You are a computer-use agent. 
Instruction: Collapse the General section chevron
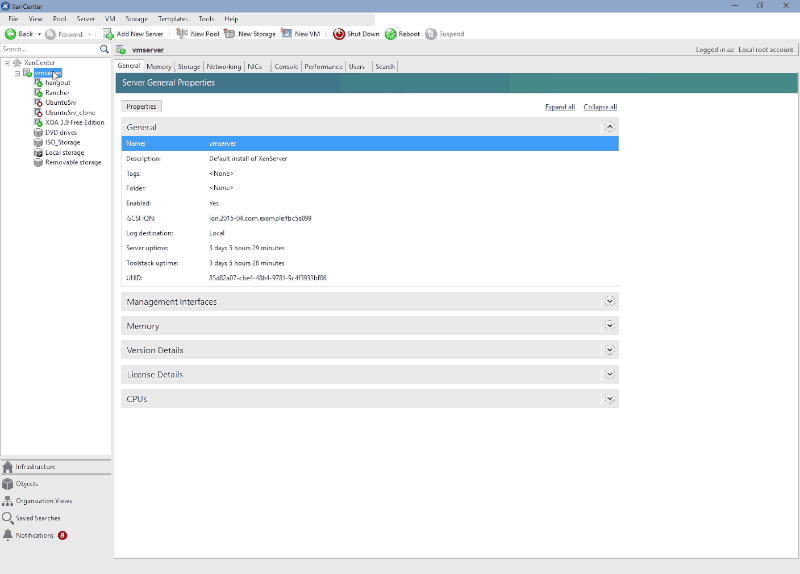tap(610, 127)
